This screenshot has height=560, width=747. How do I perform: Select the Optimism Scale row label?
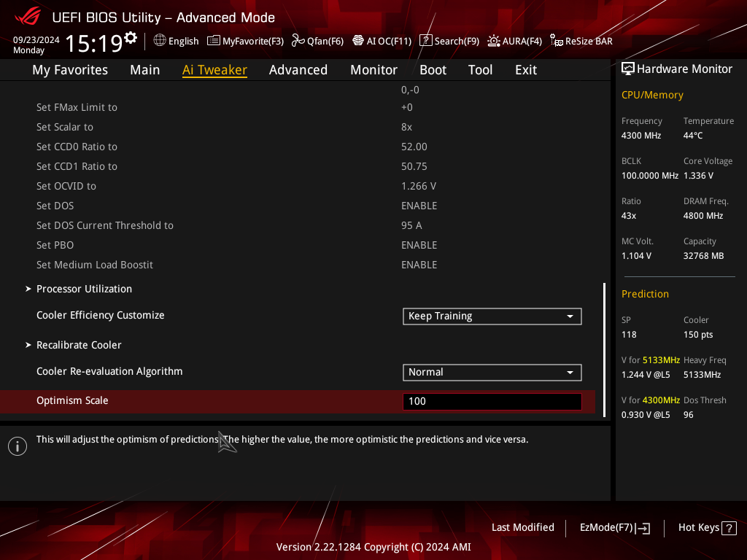click(72, 401)
